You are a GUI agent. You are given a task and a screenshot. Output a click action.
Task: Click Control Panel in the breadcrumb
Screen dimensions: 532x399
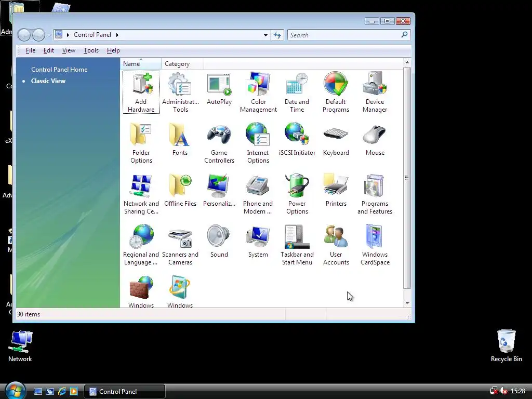click(92, 35)
